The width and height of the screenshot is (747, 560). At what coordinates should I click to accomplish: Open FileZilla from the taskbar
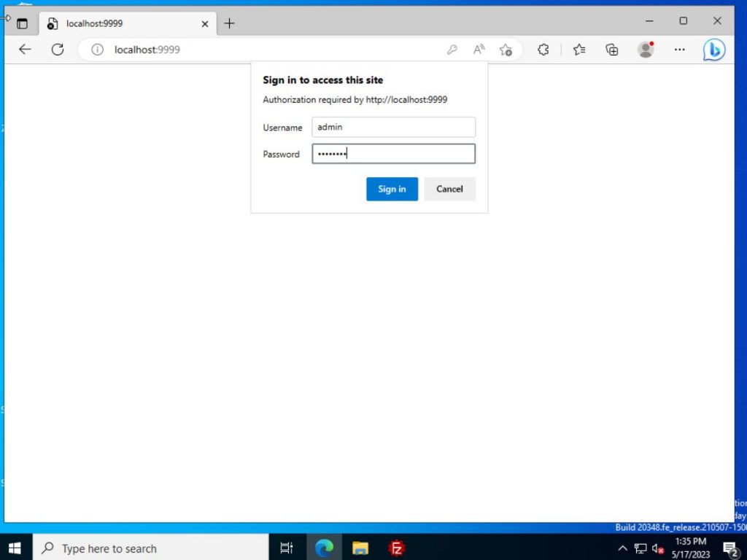click(396, 547)
